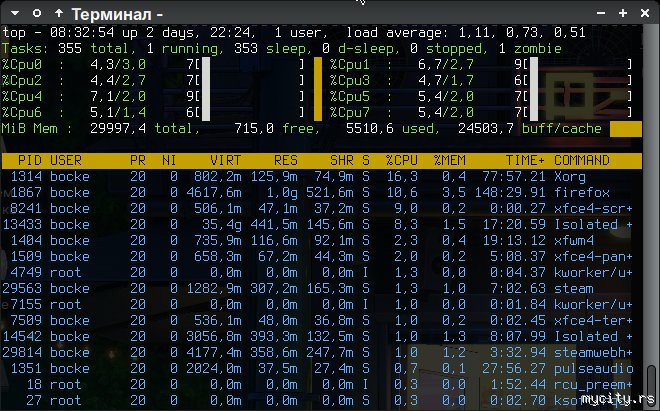Viewport: 660px width, 411px height.
Task: Close the Терминал window
Action: [x=645, y=13]
